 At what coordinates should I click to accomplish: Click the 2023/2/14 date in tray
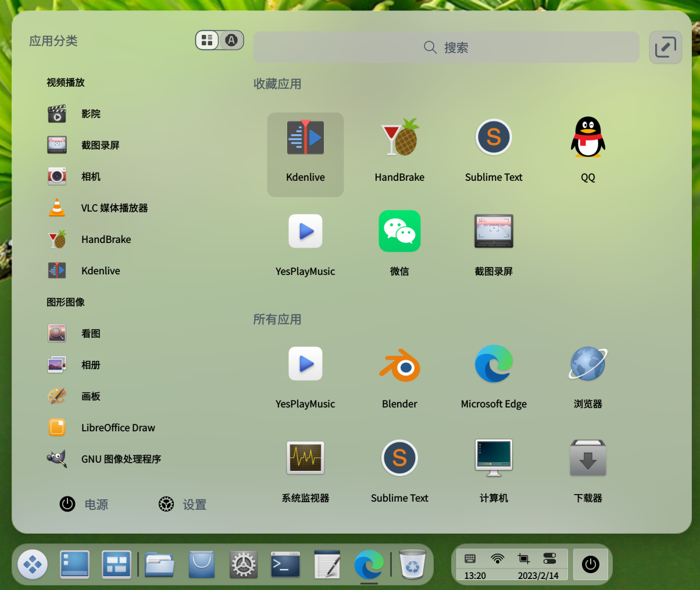point(538,575)
